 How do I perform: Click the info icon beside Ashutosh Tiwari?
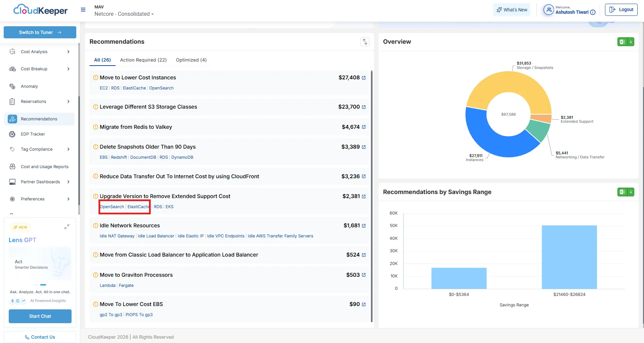[593, 12]
